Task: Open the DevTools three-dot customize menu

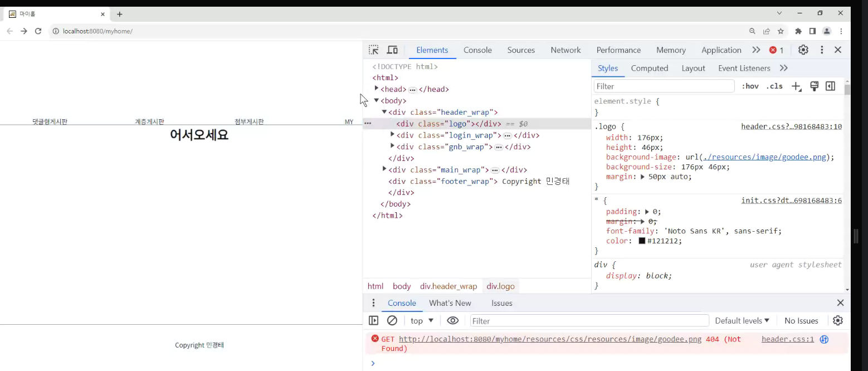Action: tap(822, 50)
